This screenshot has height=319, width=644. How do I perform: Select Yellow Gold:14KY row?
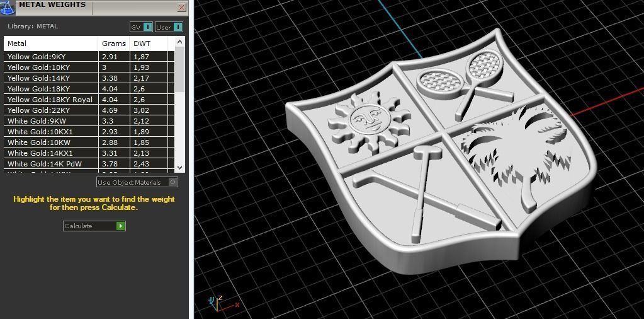(x=89, y=78)
